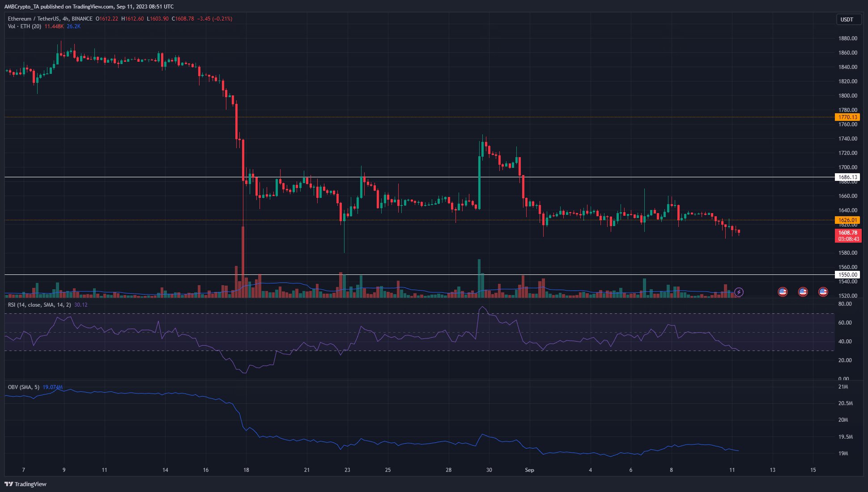The height and width of the screenshot is (492, 868).
Task: Select the white 1550.00 price level label
Action: (x=847, y=275)
